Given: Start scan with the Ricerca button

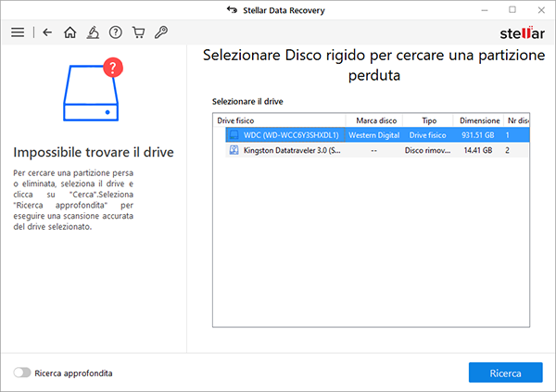Looking at the screenshot, I should (x=505, y=373).
